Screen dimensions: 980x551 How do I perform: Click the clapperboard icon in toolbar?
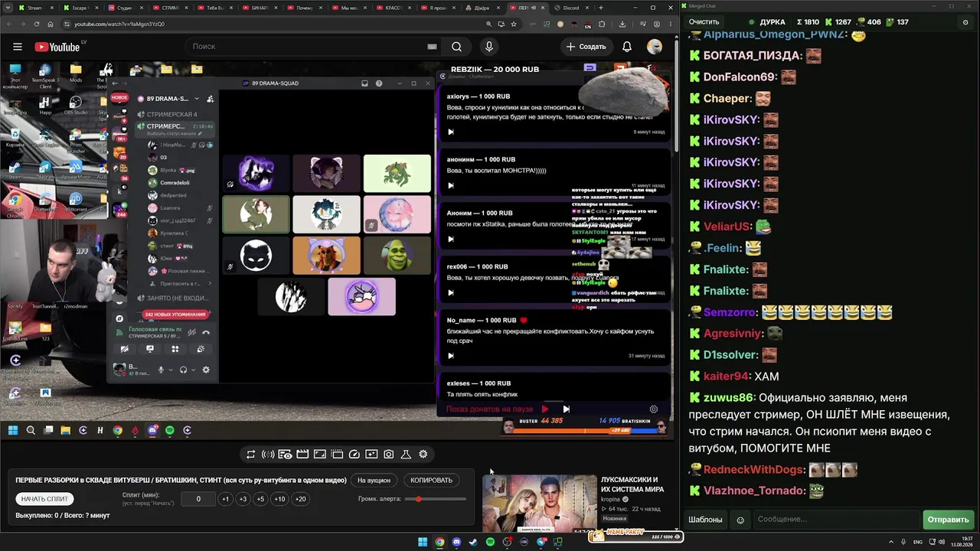(302, 455)
